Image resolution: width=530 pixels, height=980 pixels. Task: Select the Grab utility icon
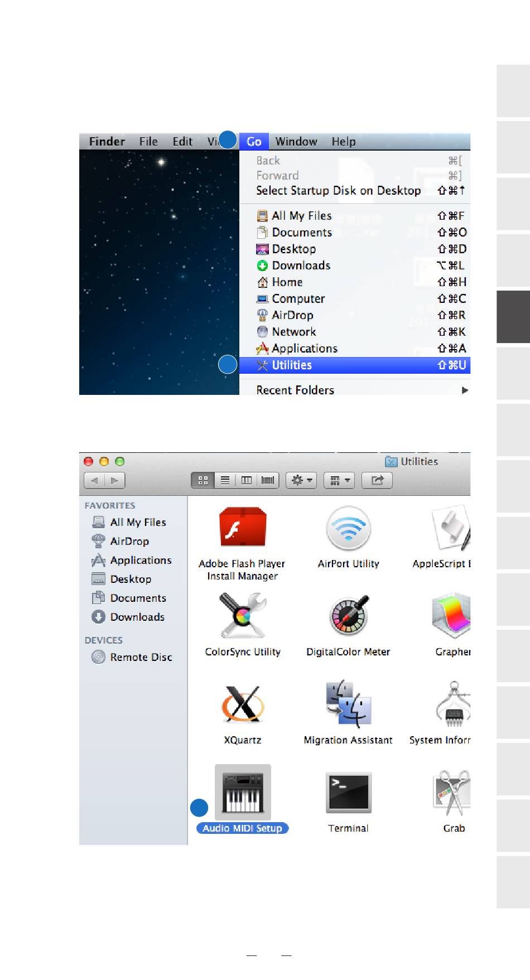coord(453,793)
